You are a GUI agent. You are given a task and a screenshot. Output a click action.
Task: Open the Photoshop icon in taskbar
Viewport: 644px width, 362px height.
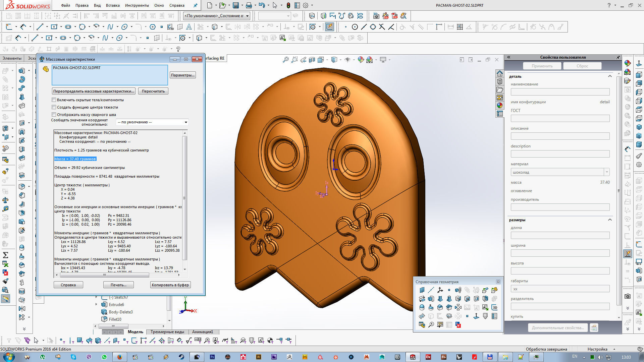[212, 357]
